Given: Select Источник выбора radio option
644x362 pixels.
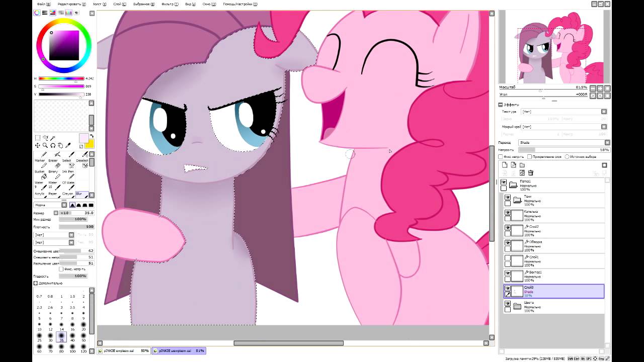Looking at the screenshot, I should (x=567, y=157).
